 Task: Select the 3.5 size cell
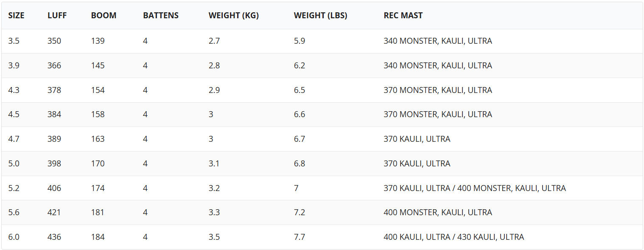tap(14, 41)
